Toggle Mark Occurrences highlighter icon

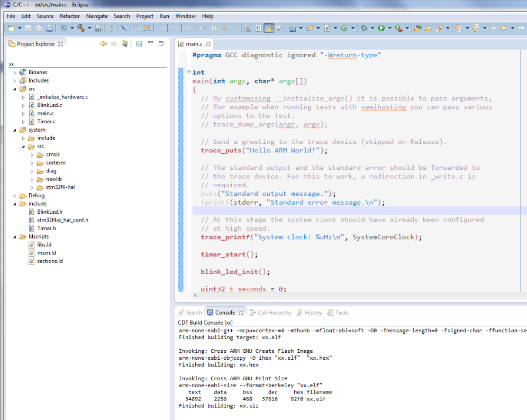point(269,28)
